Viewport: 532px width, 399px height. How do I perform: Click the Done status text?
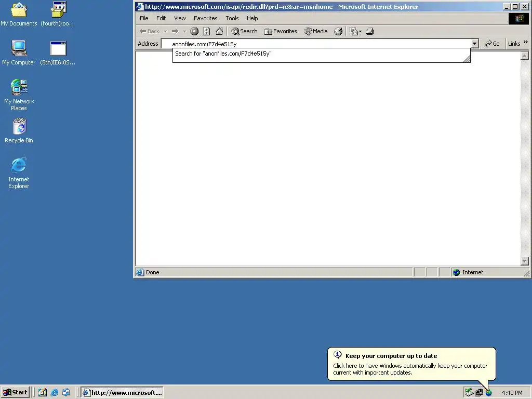pyautogui.click(x=152, y=272)
